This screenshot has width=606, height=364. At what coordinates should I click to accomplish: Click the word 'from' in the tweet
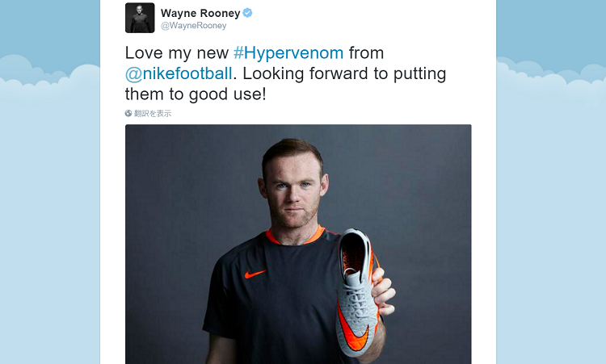click(366, 53)
